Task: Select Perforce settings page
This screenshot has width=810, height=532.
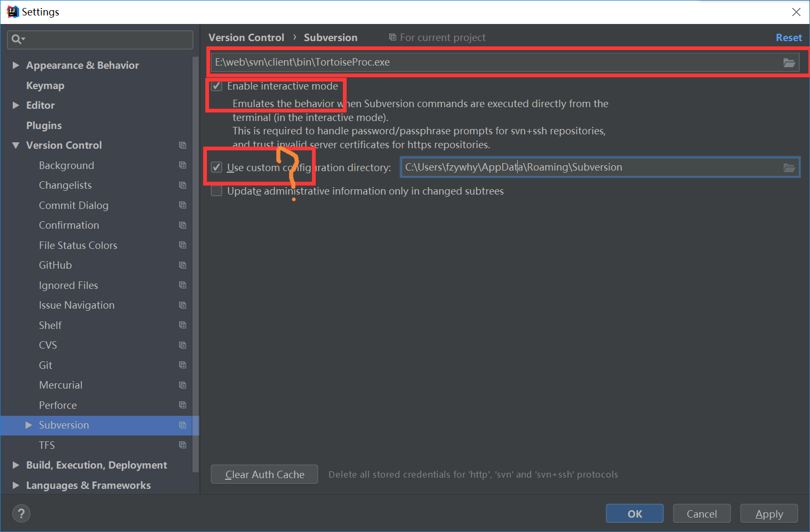Action: point(58,406)
